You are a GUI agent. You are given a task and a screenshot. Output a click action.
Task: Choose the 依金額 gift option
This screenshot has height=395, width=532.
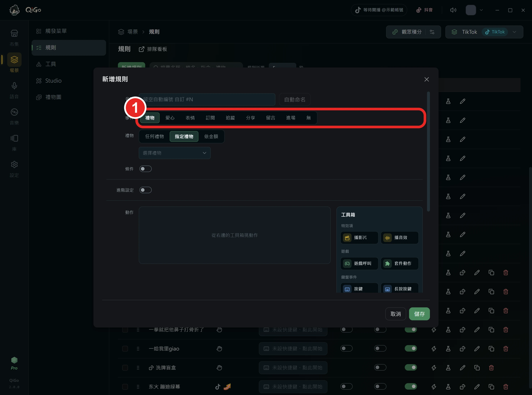pos(211,136)
